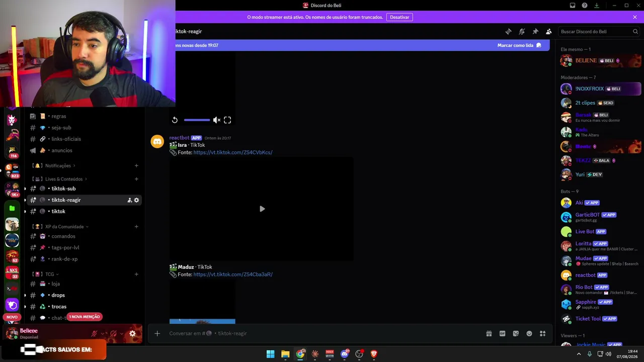Jump to the 1 Nova Menção indicator
This screenshot has width=644, height=362.
click(x=85, y=317)
